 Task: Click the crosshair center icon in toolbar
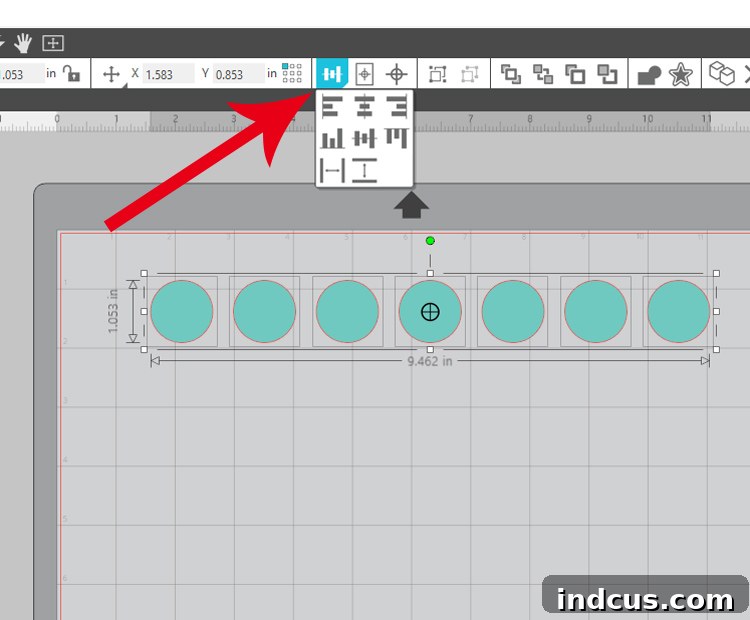pos(397,74)
